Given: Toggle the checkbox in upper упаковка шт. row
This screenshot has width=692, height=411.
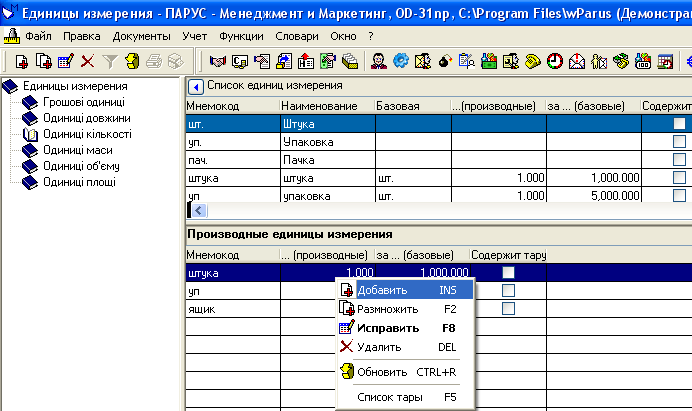Looking at the screenshot, I should point(679,195).
